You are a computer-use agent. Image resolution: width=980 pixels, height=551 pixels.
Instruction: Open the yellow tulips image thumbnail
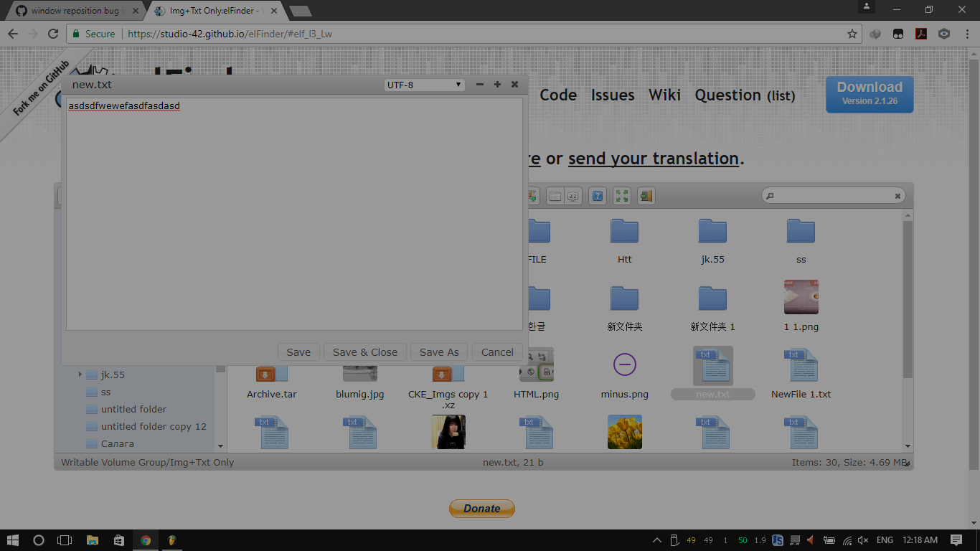(624, 432)
